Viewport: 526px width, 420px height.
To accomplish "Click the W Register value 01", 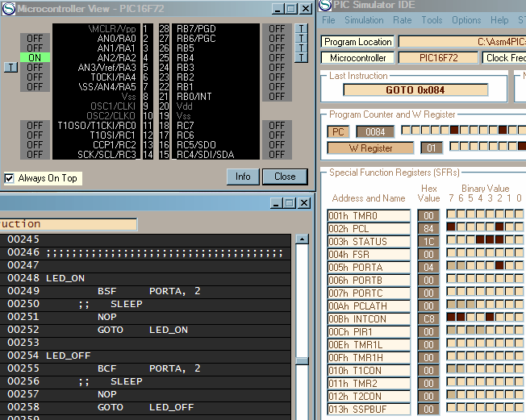I will [432, 148].
